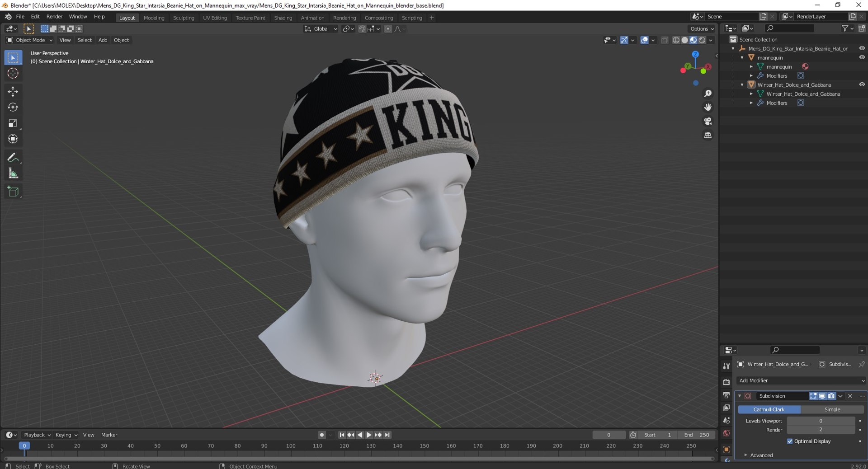Expand the mannequin Modifiers row
Viewport: 868px width, 469px height.
751,75
